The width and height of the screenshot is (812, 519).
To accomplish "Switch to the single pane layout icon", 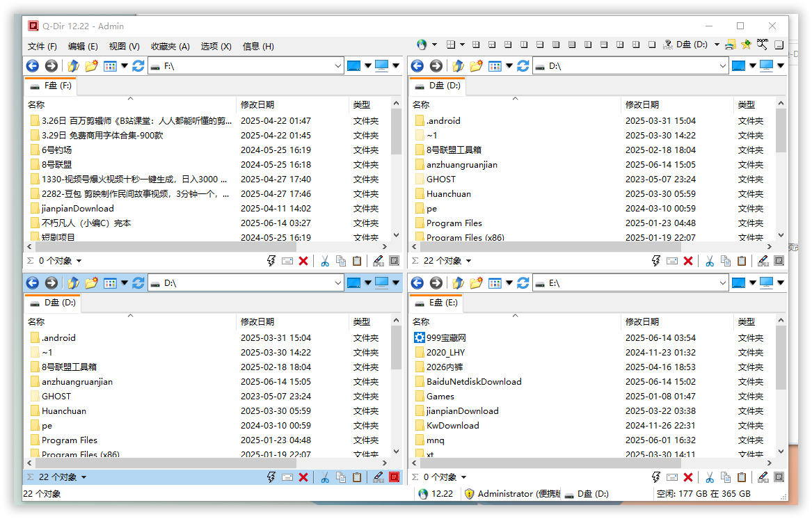I will (x=652, y=45).
